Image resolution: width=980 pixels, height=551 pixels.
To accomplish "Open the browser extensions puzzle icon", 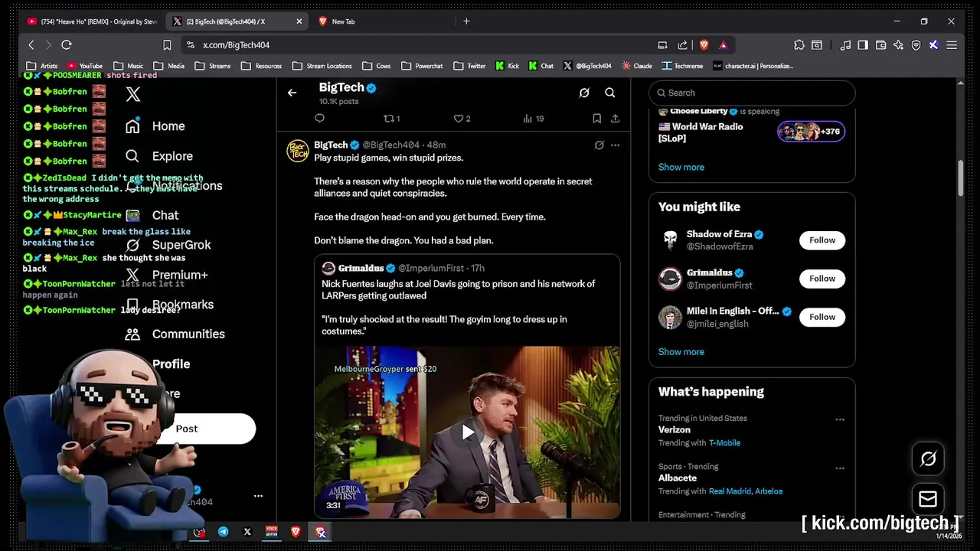I will pyautogui.click(x=799, y=45).
